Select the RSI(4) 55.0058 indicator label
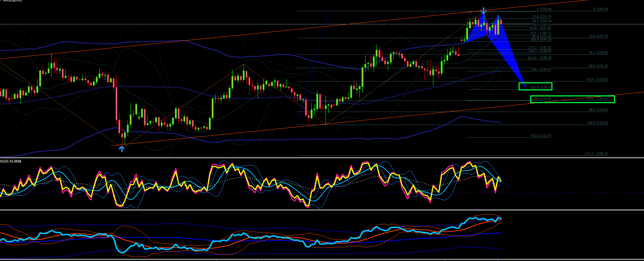Image resolution: width=644 pixels, height=261 pixels. coord(11,161)
